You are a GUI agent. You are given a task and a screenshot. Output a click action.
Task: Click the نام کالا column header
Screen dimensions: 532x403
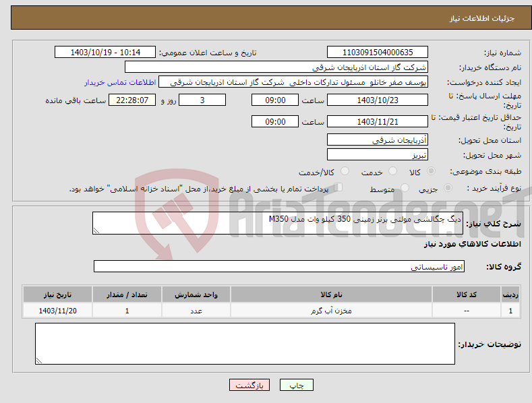(331, 294)
